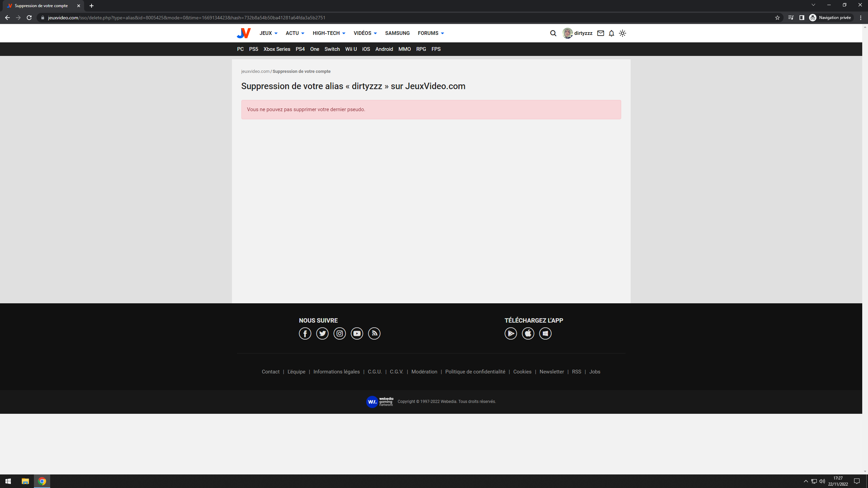This screenshot has width=868, height=488.
Task: Open the YouTube follow icon
Action: click(357, 333)
